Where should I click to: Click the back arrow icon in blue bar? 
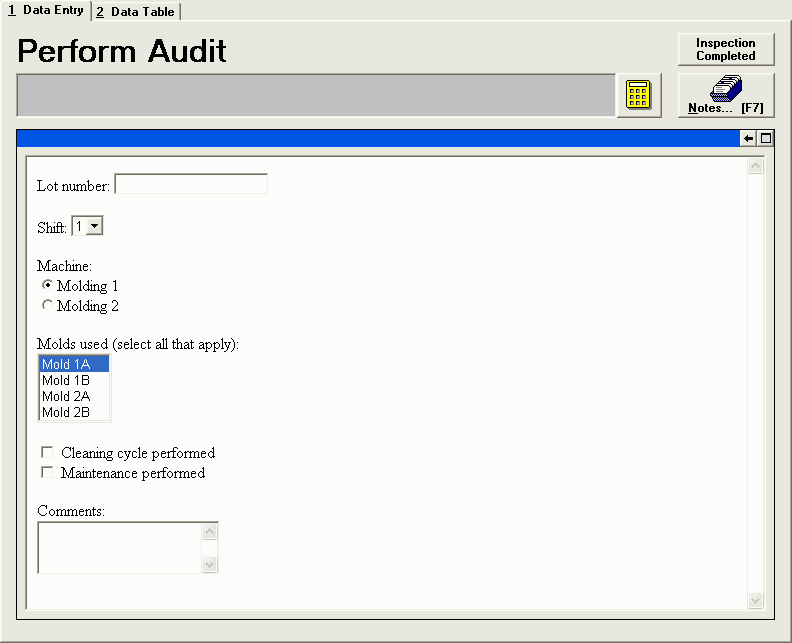coord(748,139)
